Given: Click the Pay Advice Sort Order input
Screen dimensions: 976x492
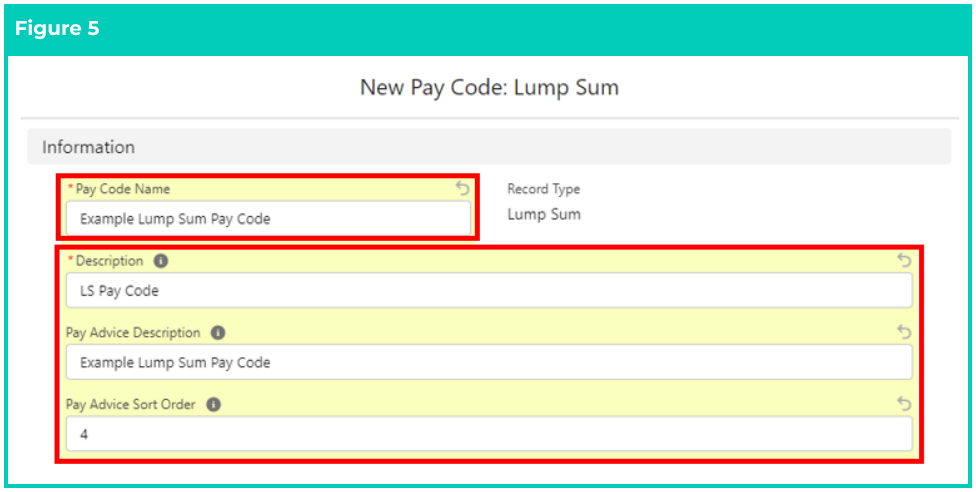Looking at the screenshot, I should click(489, 434).
